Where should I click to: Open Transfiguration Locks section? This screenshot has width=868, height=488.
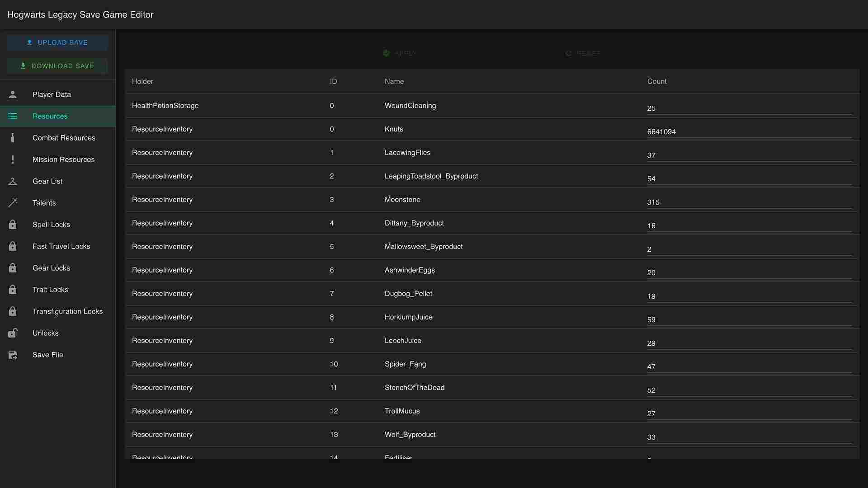58,311
